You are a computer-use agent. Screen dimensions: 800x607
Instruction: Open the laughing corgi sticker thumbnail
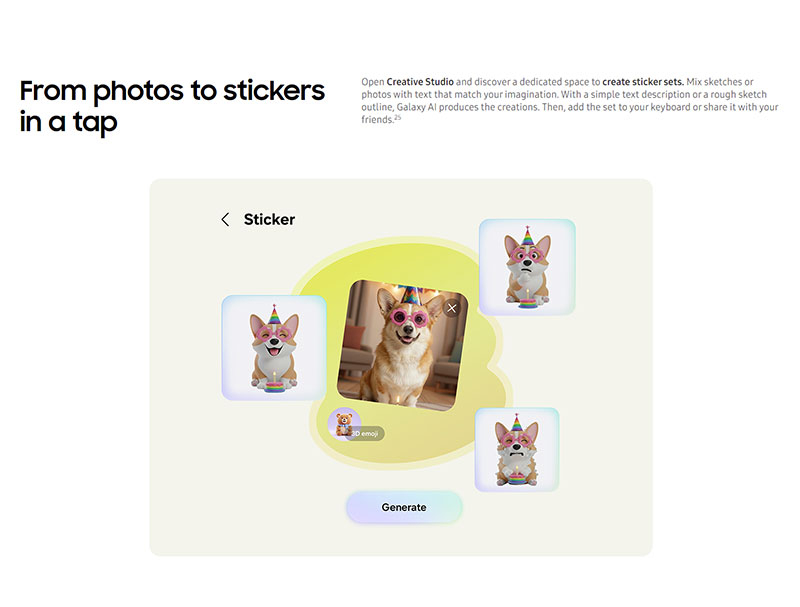274,347
